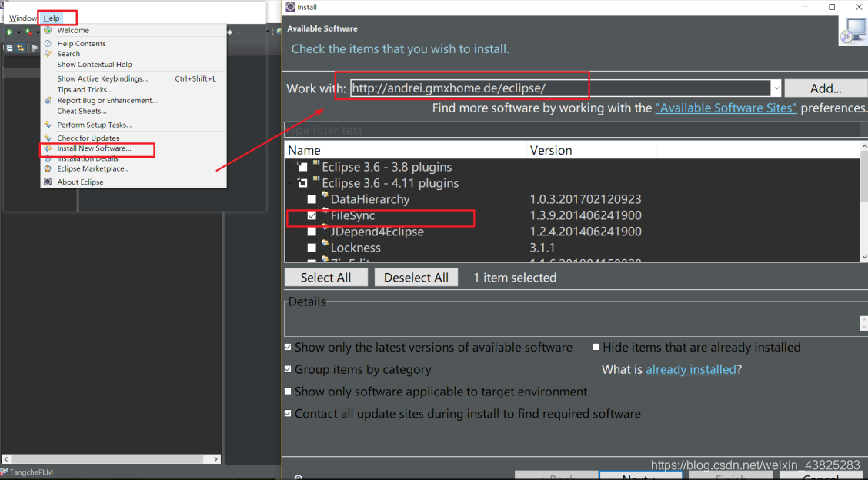Click the DataHierarchy feature icon
868x480 pixels.
click(x=325, y=195)
